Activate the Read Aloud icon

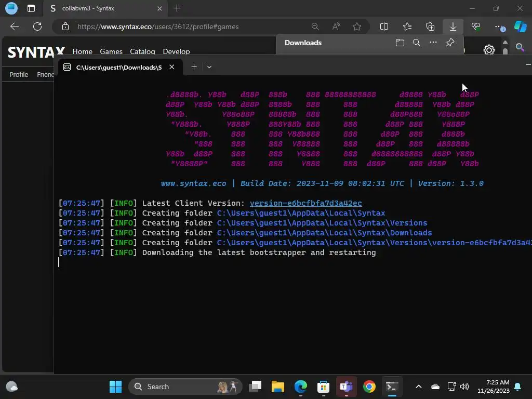pyautogui.click(x=336, y=26)
